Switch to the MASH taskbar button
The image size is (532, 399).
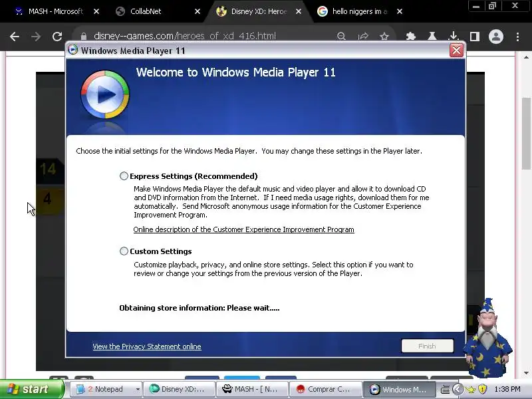click(x=252, y=389)
